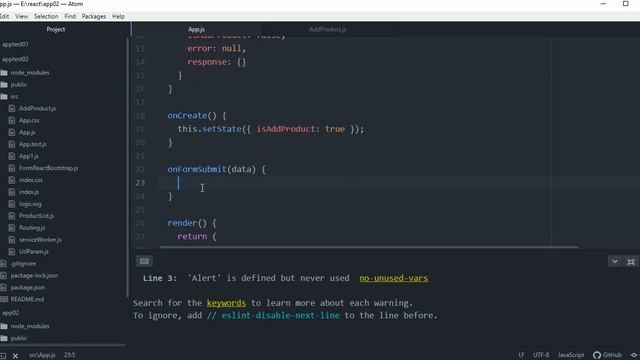Screen dimensions: 640x360
Task: Open README.md in the tree
Action: pyautogui.click(x=27, y=299)
